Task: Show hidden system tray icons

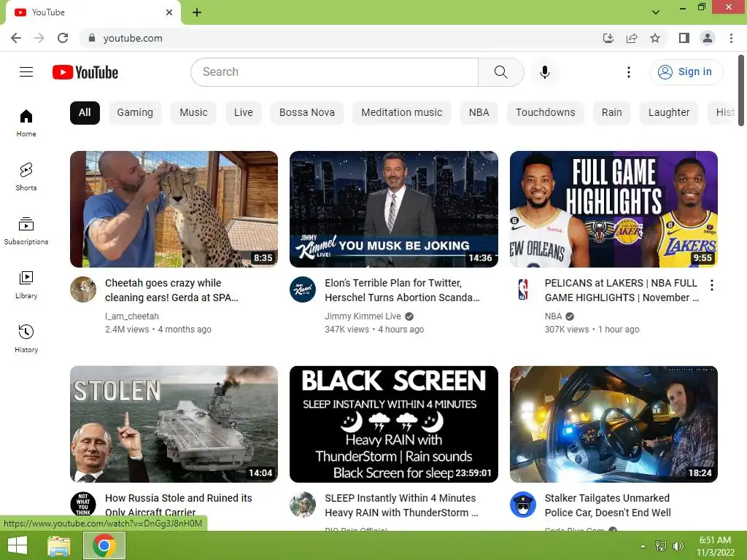Action: pos(643,546)
